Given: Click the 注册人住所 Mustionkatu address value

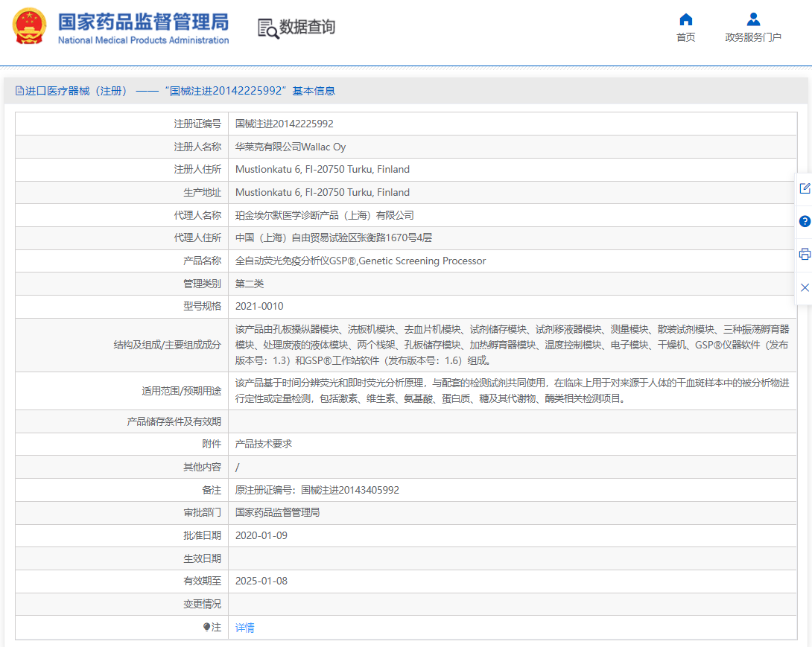Looking at the screenshot, I should 322,169.
